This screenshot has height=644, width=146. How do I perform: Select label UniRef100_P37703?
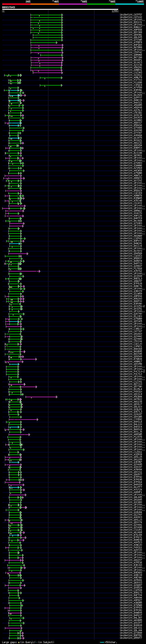pos(131,80)
